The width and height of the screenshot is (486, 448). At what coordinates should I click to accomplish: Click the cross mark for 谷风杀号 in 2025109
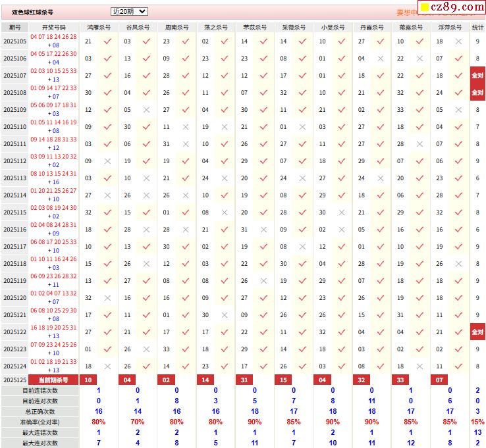[146, 110]
